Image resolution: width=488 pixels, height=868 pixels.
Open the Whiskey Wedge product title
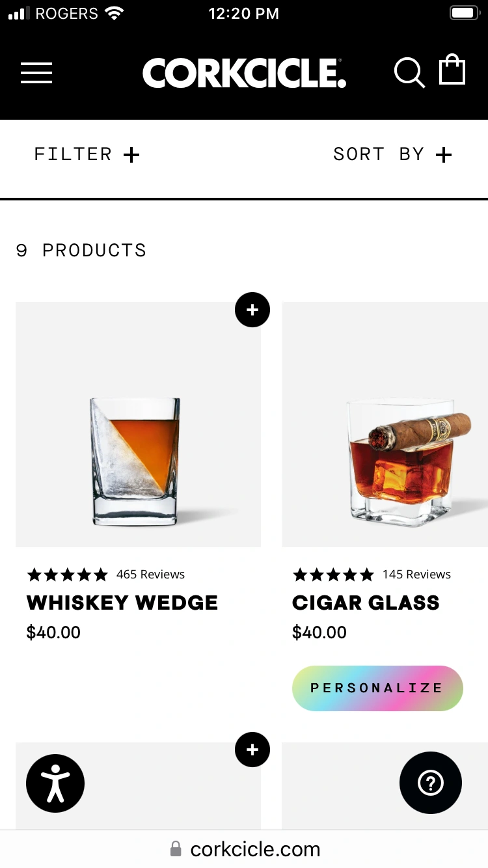pos(122,603)
